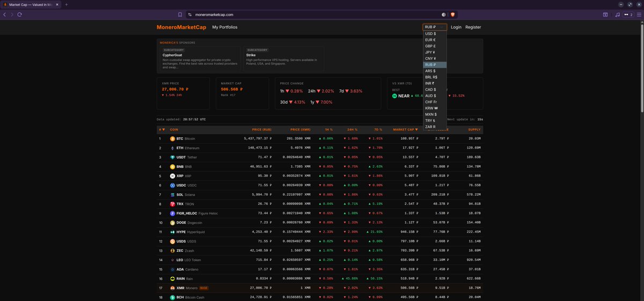Go to MoneroMarketCap home logo
Viewport: 644px width, 301px height.
(x=181, y=27)
